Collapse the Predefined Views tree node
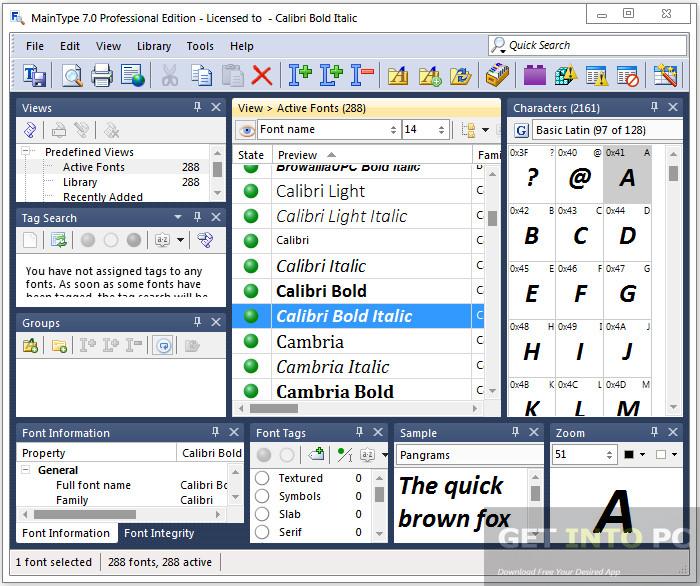 (x=25, y=152)
